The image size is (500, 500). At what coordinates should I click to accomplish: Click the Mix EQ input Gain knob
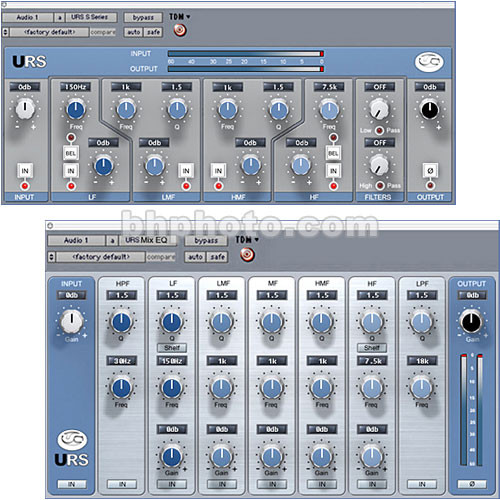click(72, 321)
